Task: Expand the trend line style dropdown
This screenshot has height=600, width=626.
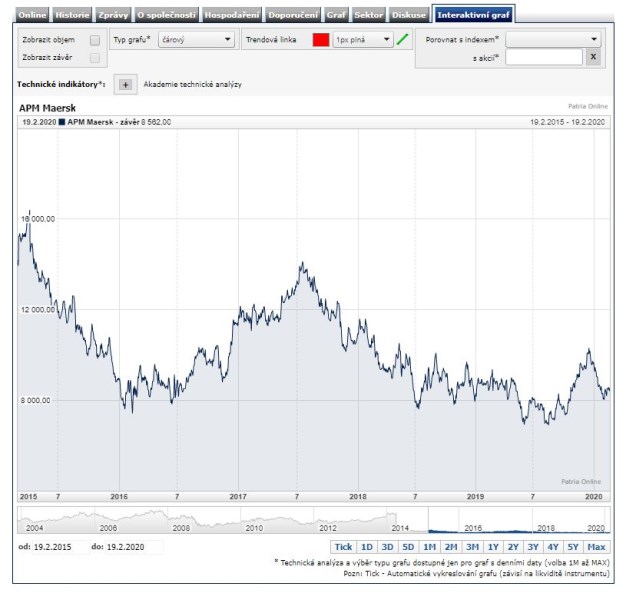Action: coord(363,40)
